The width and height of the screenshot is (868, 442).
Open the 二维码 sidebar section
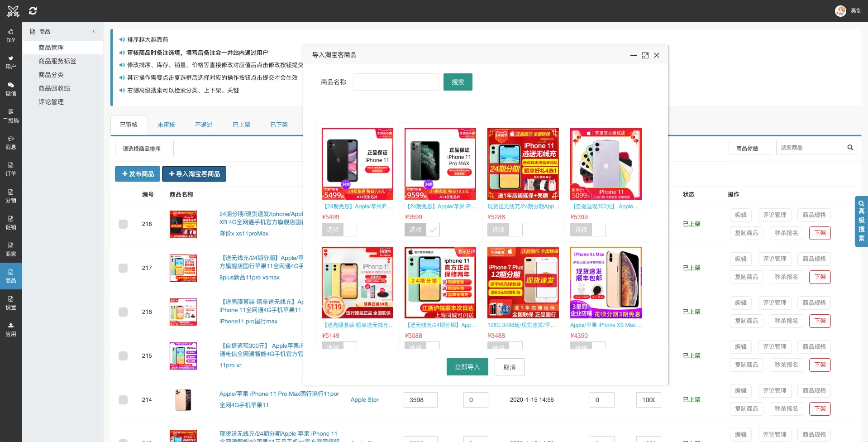[11, 116]
